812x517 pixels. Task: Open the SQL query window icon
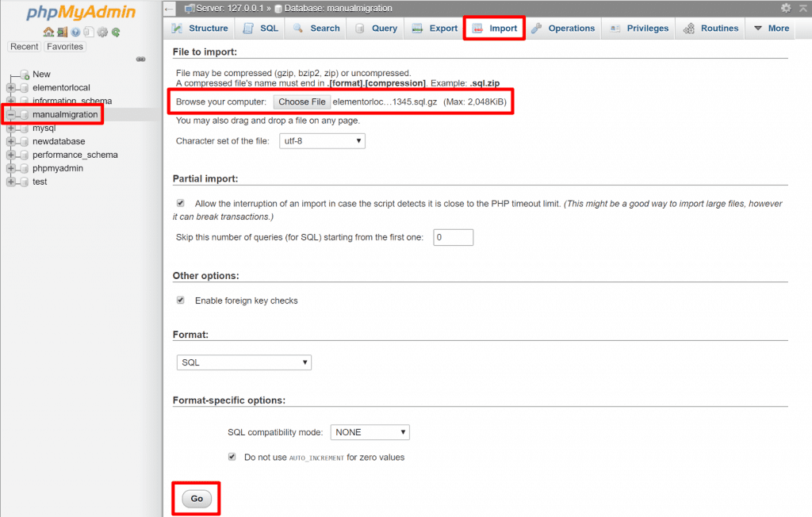click(89, 32)
